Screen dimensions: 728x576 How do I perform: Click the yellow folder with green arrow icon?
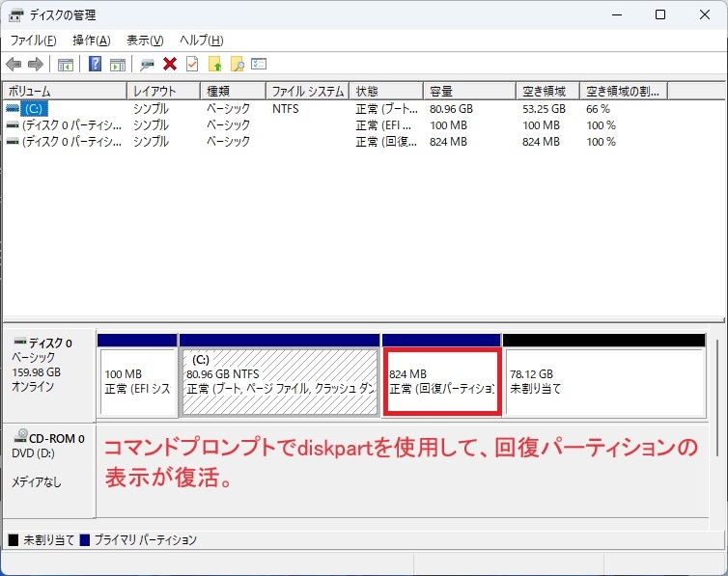coord(215,64)
